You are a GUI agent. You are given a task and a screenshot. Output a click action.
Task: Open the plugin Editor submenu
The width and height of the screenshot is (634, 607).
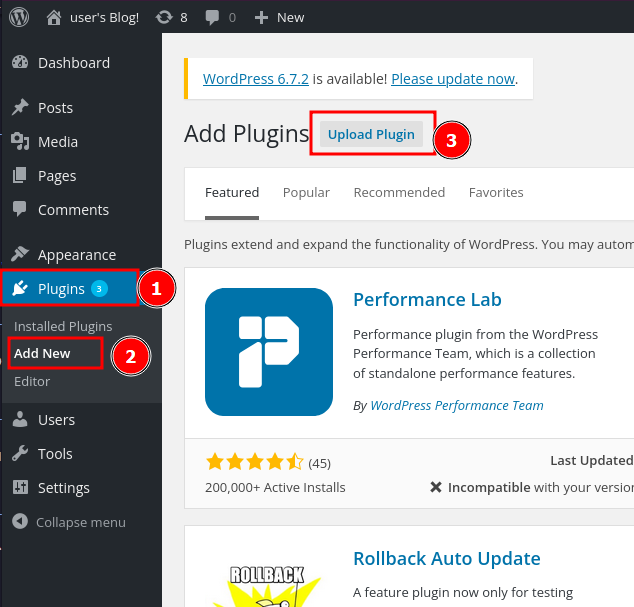tap(32, 381)
